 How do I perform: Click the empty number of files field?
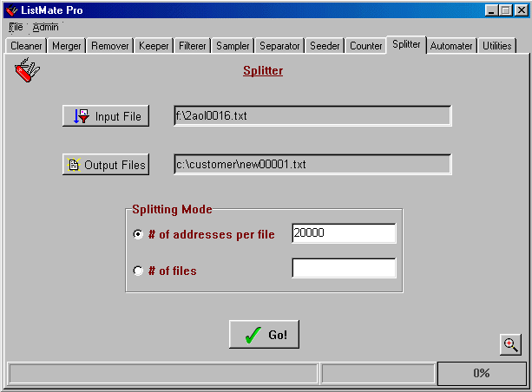(x=344, y=269)
